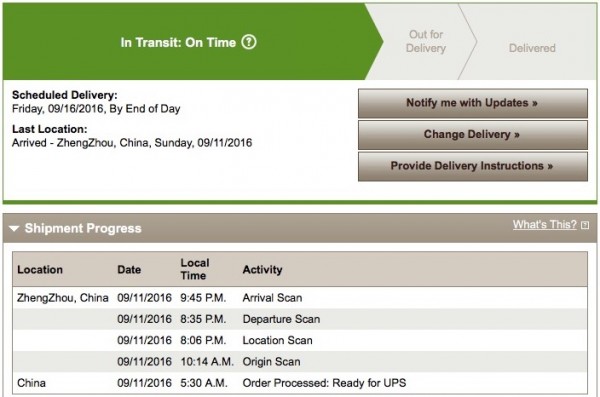Screen dimensions: 600x397
Task: Click Provide Delivery Instructions button
Action: (473, 166)
